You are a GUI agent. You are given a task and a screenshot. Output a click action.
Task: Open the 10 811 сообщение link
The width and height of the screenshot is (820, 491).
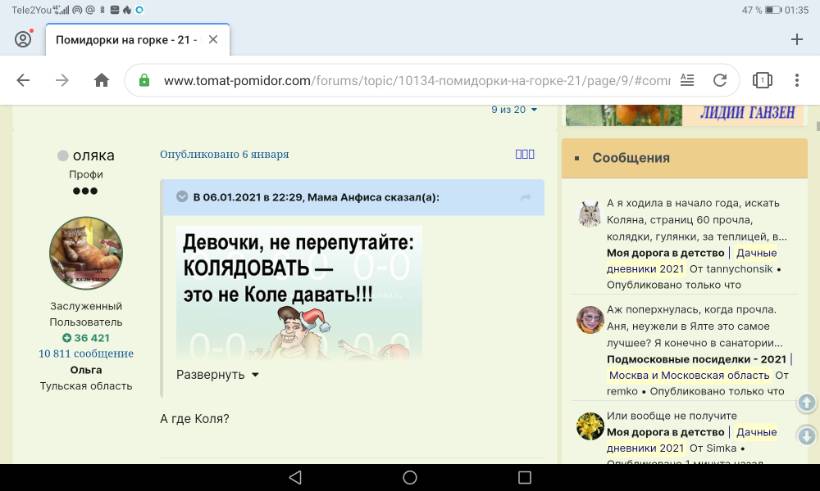click(x=86, y=353)
